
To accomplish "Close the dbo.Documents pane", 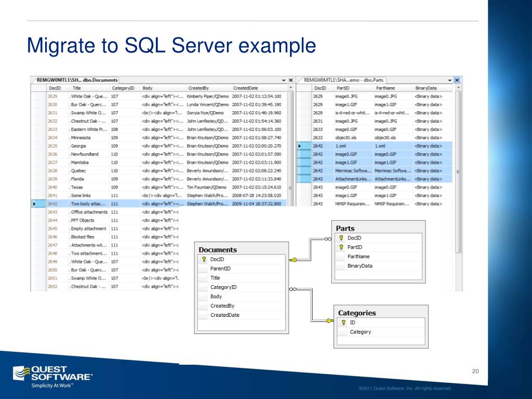I will click(x=291, y=81).
